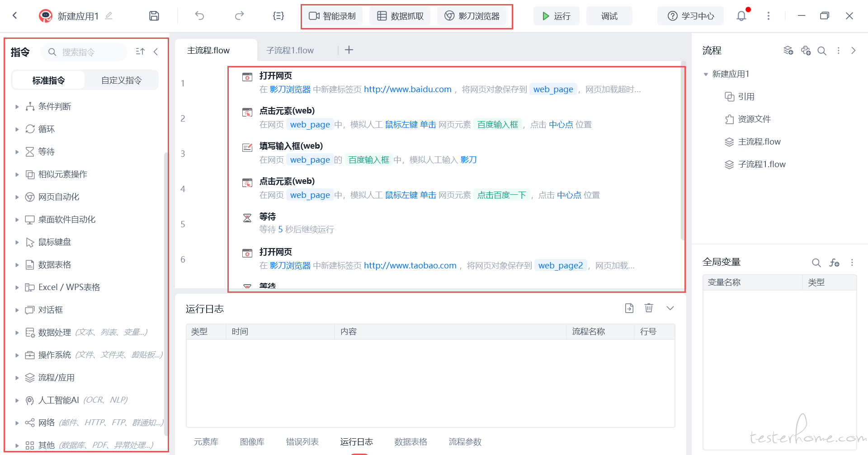The height and width of the screenshot is (455, 868).
Task: Collapse 新建应用1 tree node
Action: (x=706, y=74)
